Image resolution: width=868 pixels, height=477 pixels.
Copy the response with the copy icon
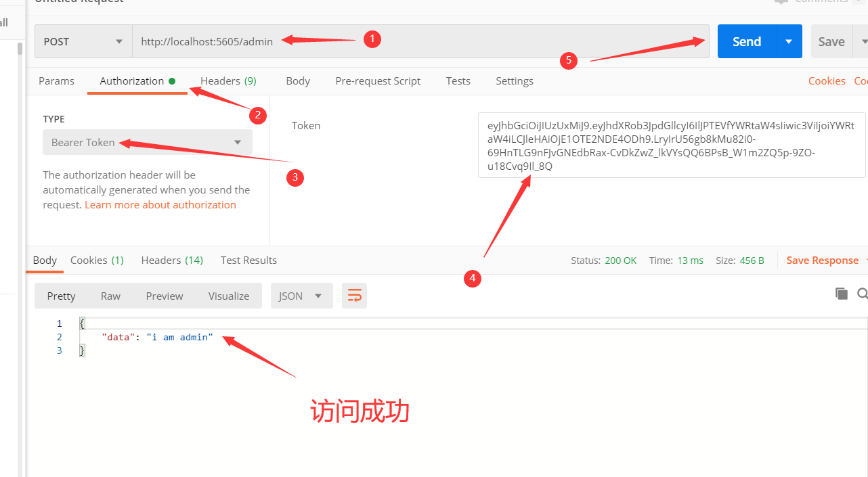841,293
